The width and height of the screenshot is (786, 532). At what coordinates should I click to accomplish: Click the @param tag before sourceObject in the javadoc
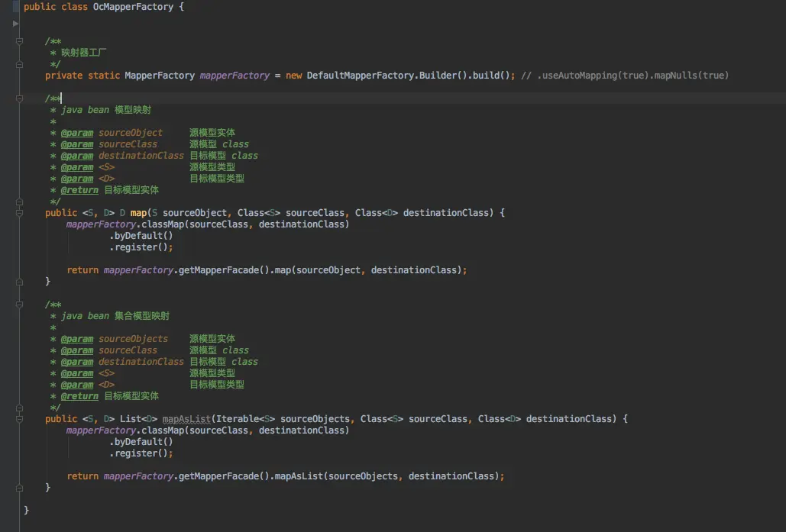[77, 133]
